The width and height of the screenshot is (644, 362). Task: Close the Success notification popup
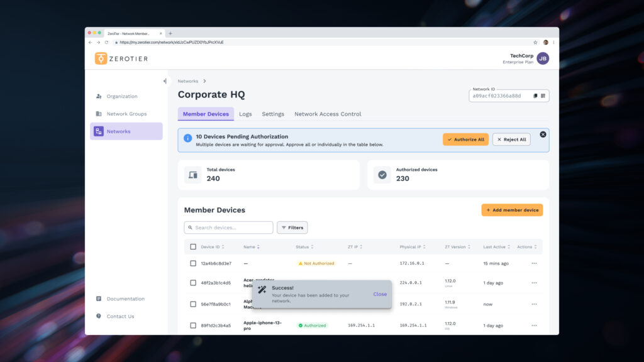click(x=380, y=294)
